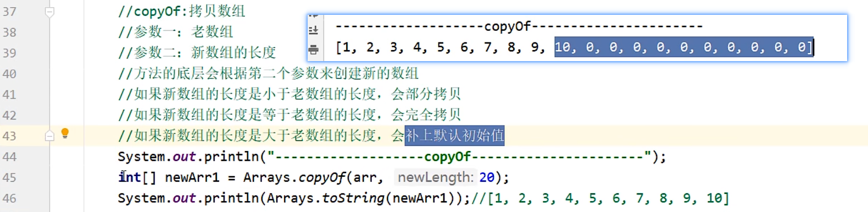Click the yellow lightbulb quick-fix icon
This screenshot has width=868, height=212.
pos(65,133)
